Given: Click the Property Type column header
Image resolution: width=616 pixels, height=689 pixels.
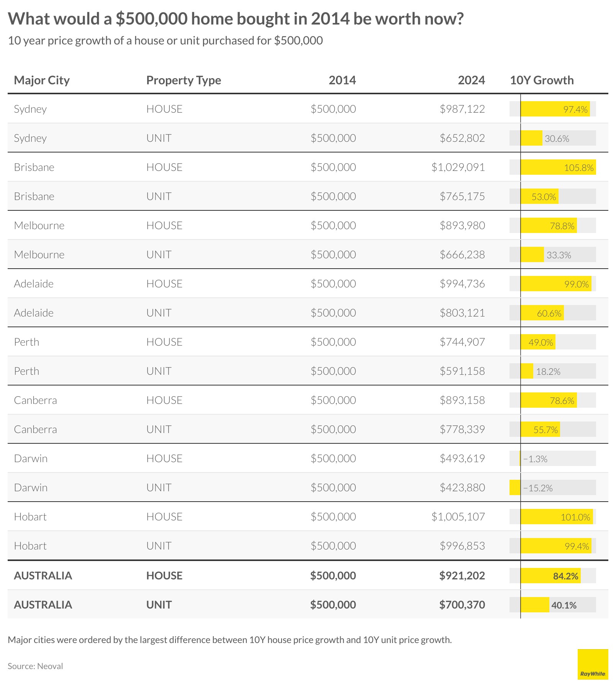Looking at the screenshot, I should point(183,80).
